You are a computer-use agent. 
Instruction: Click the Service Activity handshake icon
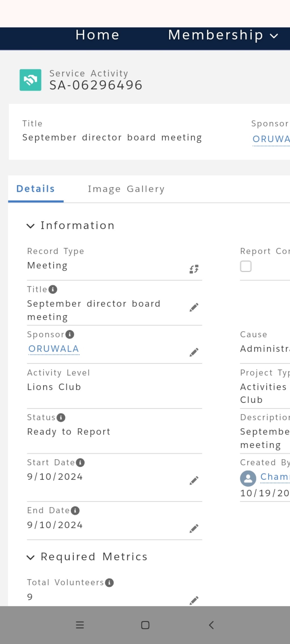(30, 80)
